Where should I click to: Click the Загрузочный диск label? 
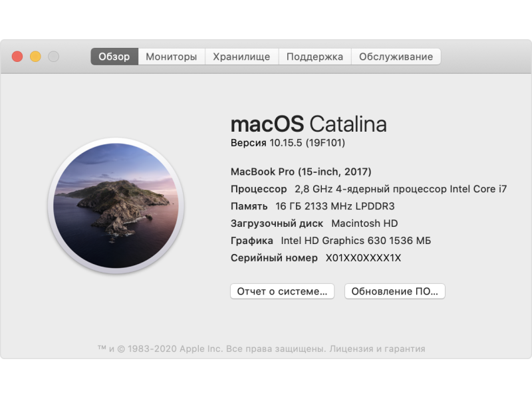(277, 223)
